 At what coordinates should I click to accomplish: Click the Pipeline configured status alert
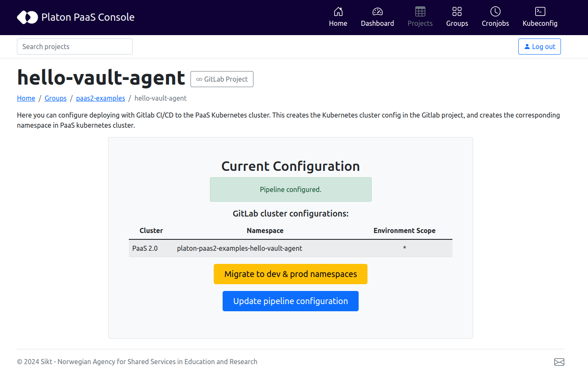click(291, 189)
